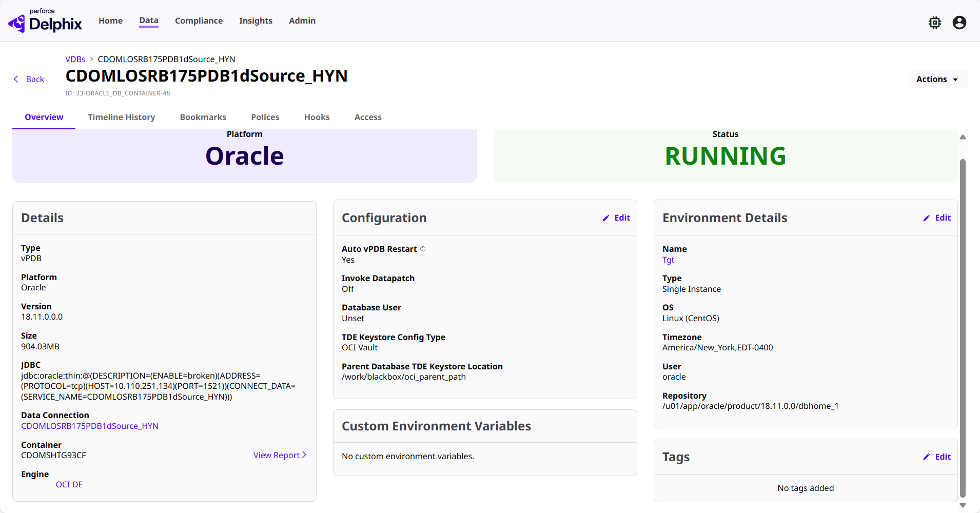This screenshot has height=513, width=980.
Task: Follow the VDBs breadcrumb link
Action: (75, 59)
